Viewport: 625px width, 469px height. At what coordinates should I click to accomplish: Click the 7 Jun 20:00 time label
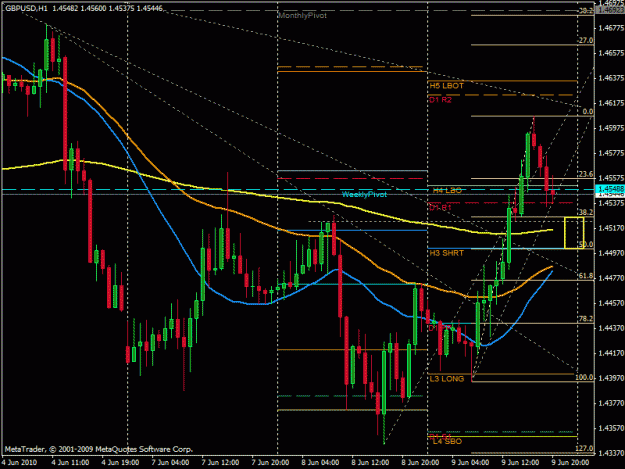tap(270, 463)
